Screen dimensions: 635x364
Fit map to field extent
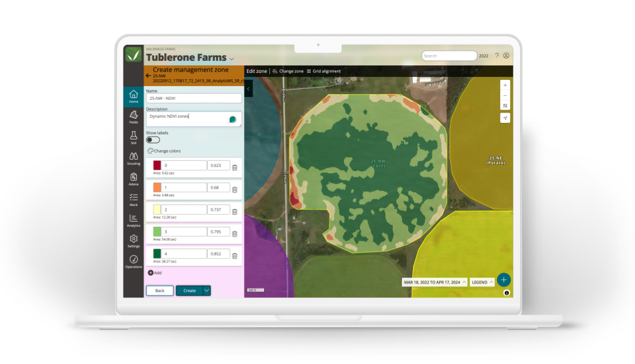coord(505,106)
